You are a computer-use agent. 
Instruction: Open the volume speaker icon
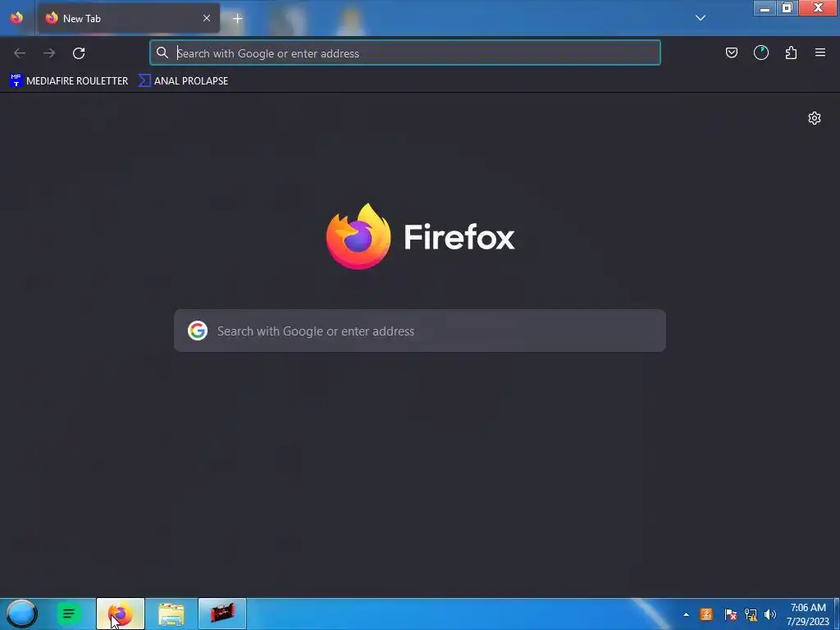(x=770, y=614)
